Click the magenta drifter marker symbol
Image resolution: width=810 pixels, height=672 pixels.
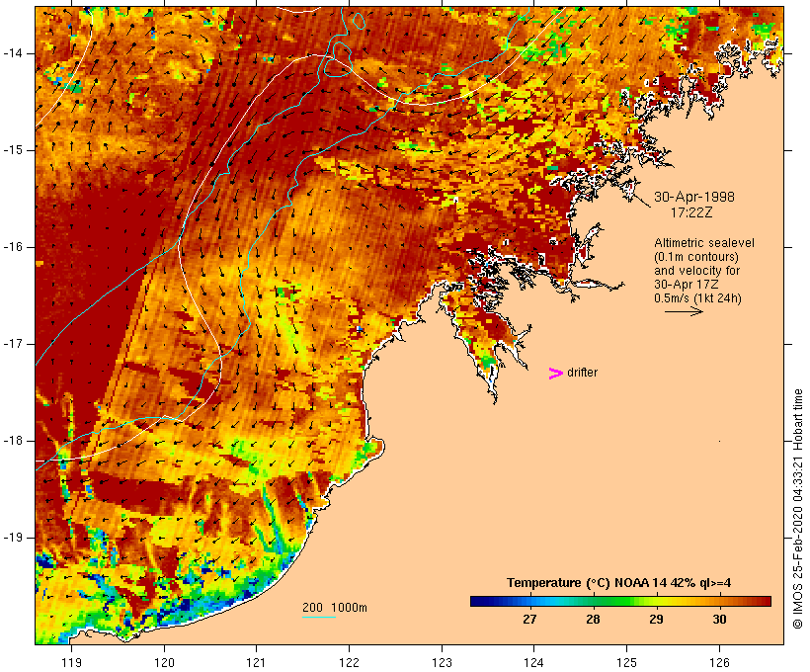pos(555,374)
